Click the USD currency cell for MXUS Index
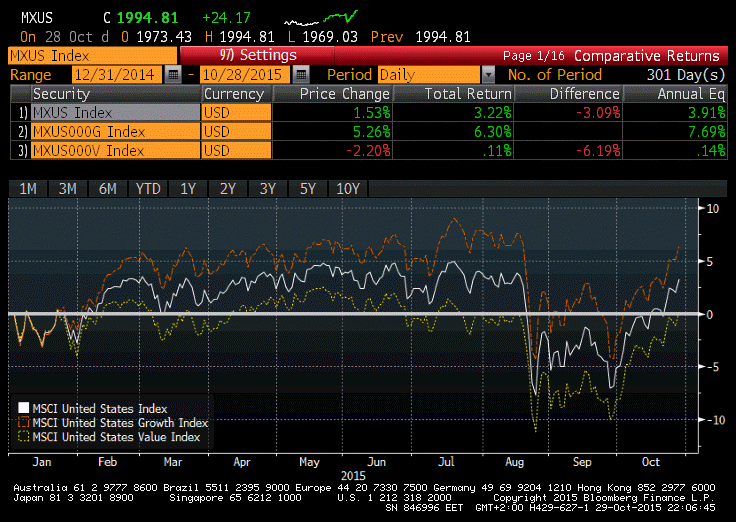This screenshot has width=736, height=522. click(x=237, y=113)
